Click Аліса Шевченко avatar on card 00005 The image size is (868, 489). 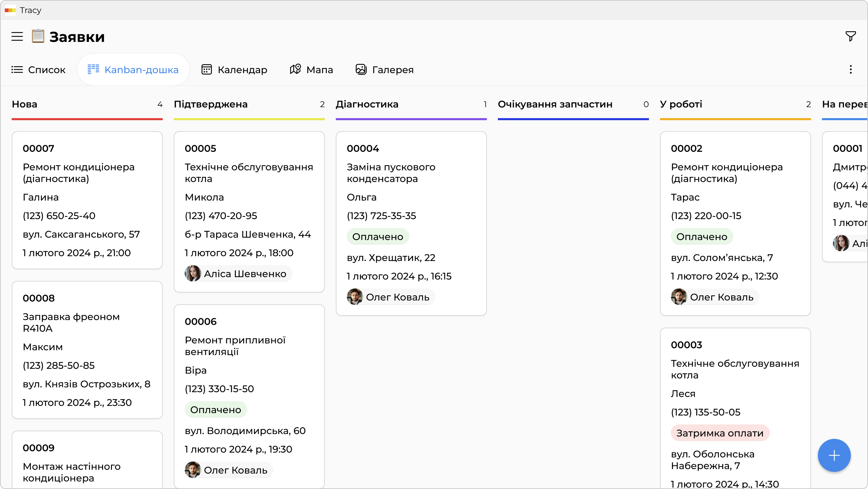coord(193,274)
